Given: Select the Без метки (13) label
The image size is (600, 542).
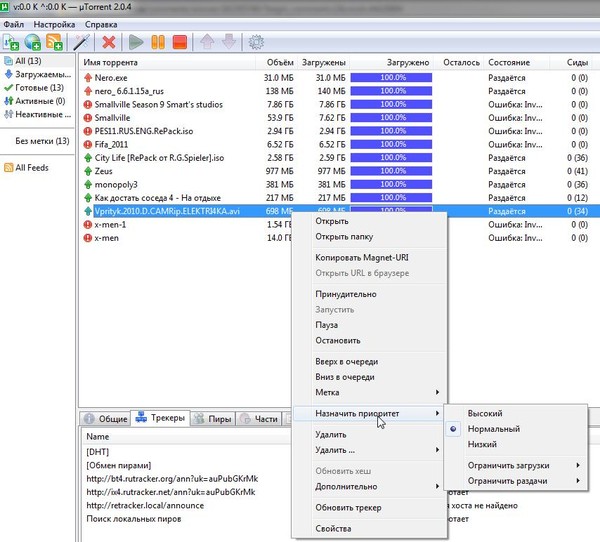Looking at the screenshot, I should coord(42,141).
